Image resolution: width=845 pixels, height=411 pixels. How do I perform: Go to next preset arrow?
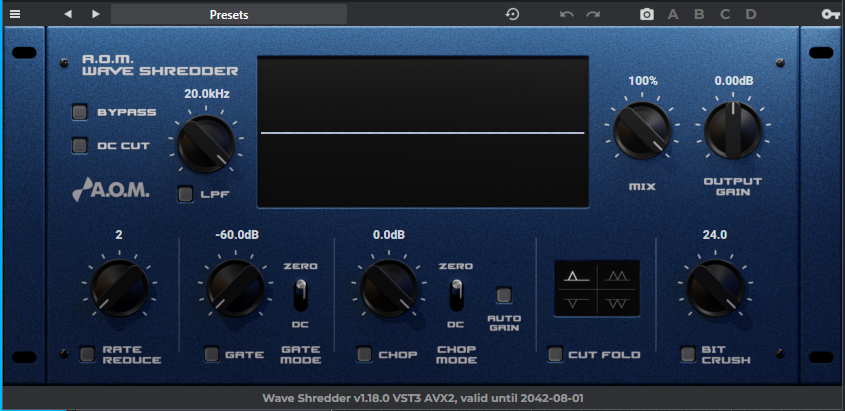[x=95, y=14]
